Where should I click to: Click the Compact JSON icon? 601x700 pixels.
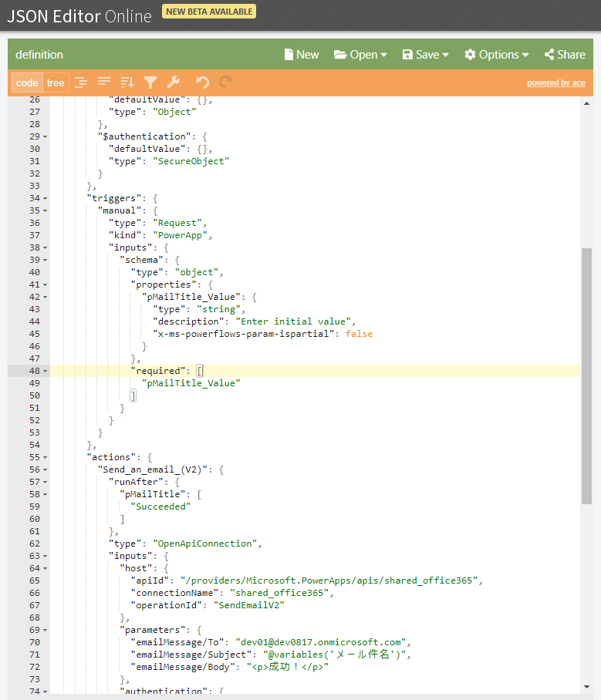point(104,82)
